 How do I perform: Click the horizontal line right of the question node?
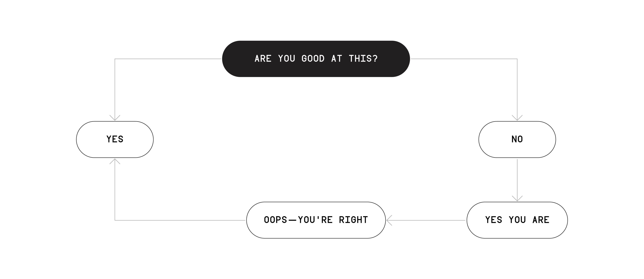click(x=464, y=59)
